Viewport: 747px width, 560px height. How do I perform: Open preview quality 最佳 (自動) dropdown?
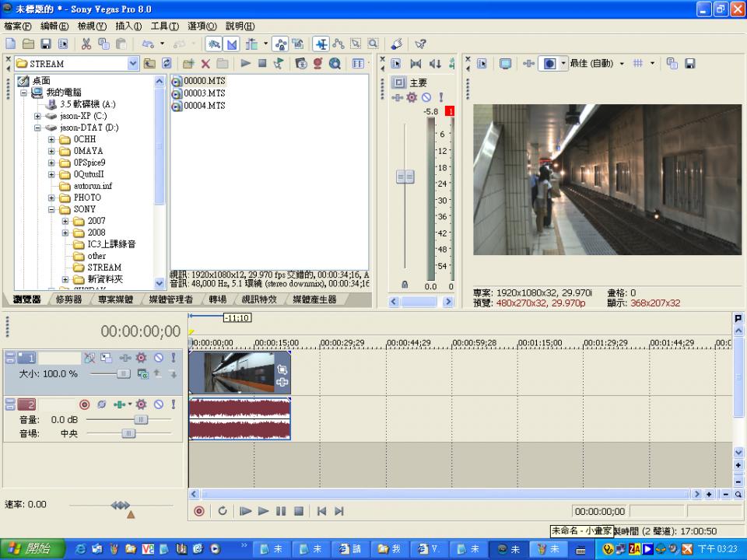click(622, 64)
